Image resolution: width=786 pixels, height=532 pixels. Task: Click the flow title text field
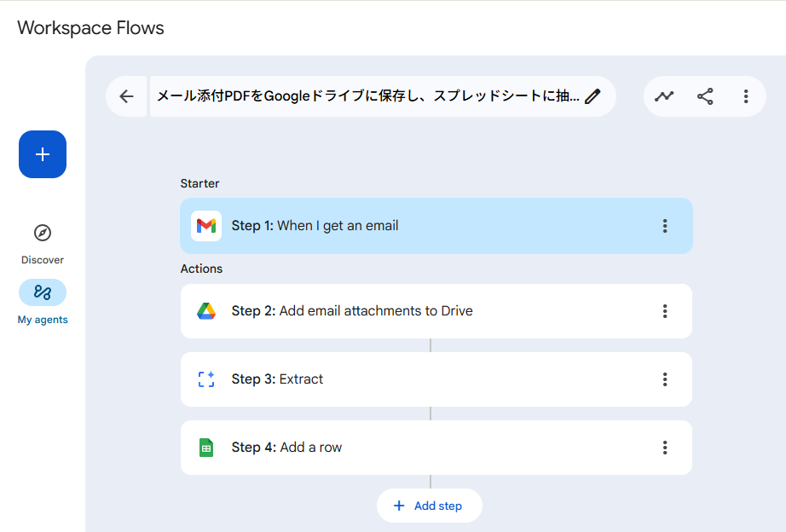click(x=367, y=96)
